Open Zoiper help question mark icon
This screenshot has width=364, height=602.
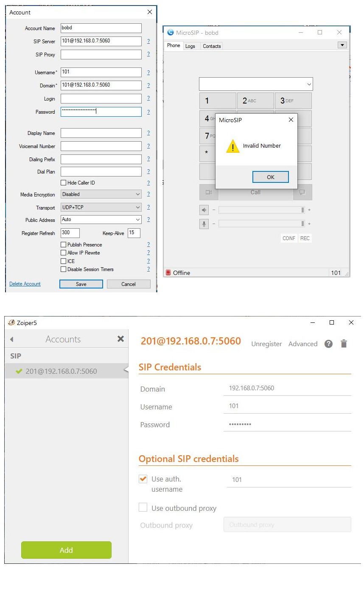point(328,344)
